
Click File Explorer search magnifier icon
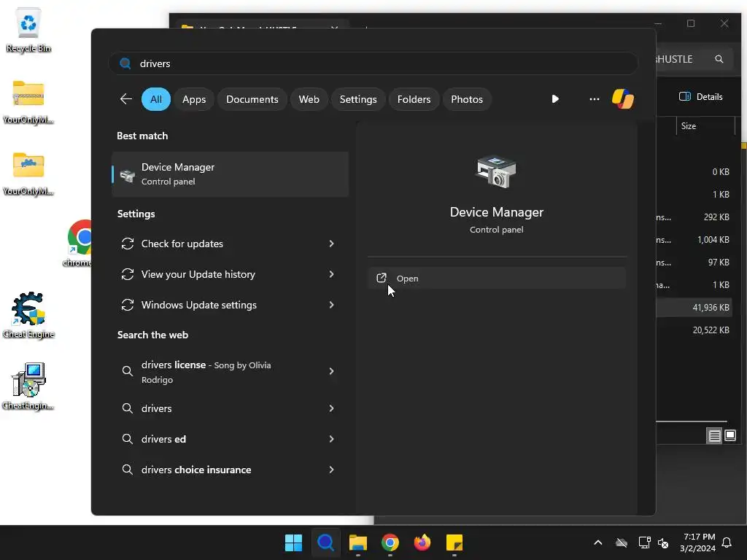[719, 59]
